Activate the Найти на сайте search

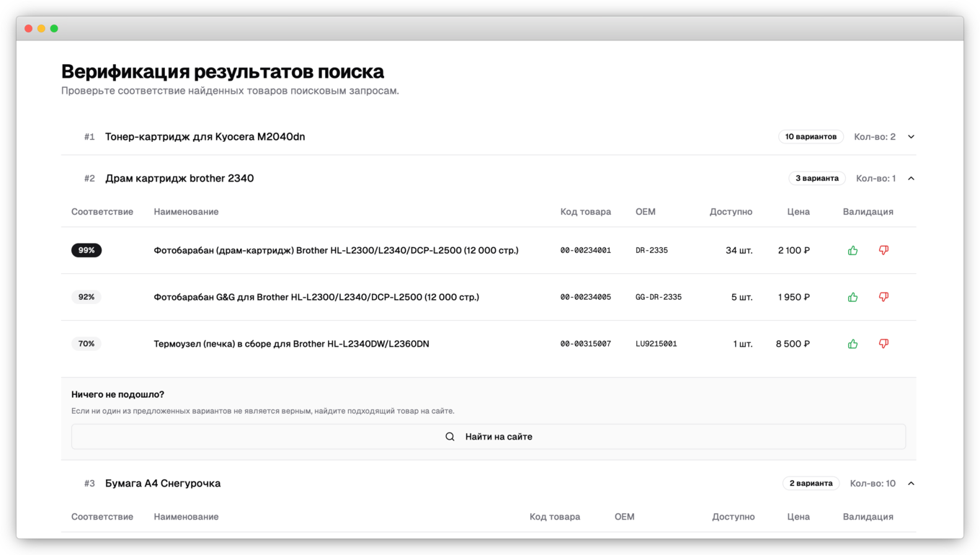(x=488, y=436)
